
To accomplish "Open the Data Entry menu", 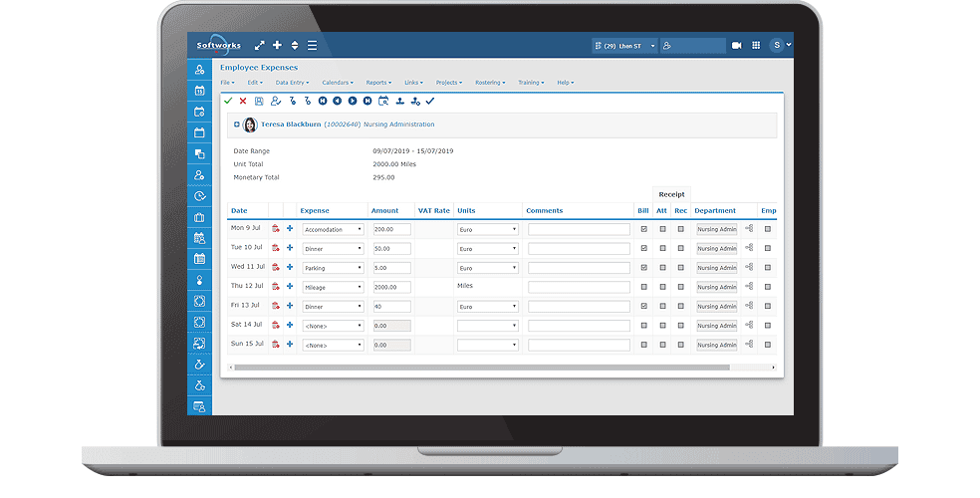I will tap(293, 83).
